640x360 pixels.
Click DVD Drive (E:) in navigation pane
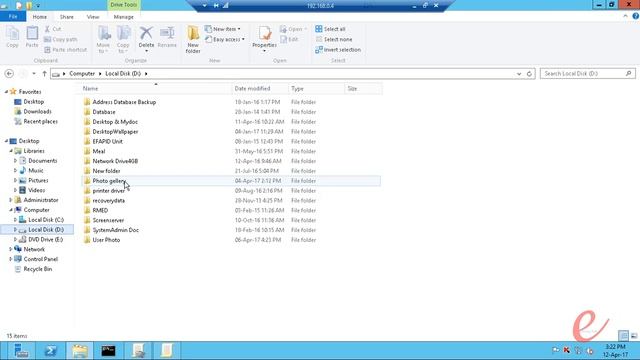tap(46, 240)
